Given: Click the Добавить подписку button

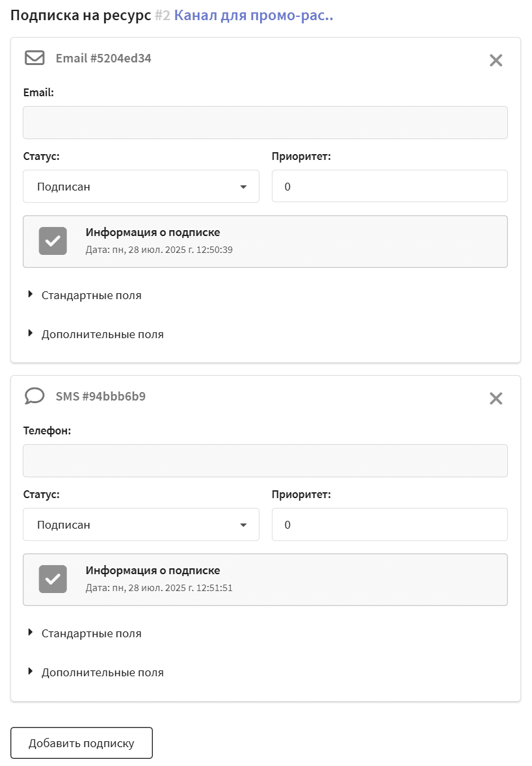Looking at the screenshot, I should (81, 742).
